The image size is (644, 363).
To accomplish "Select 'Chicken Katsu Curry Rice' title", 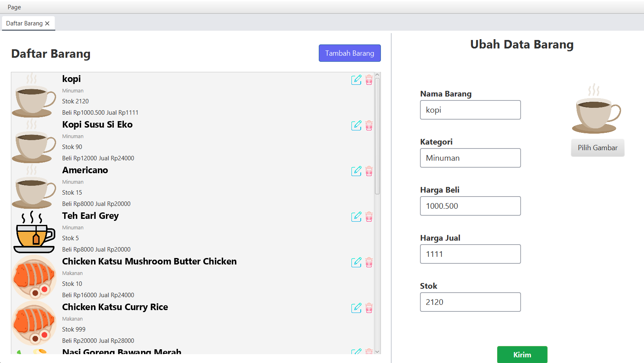I will [x=115, y=307].
